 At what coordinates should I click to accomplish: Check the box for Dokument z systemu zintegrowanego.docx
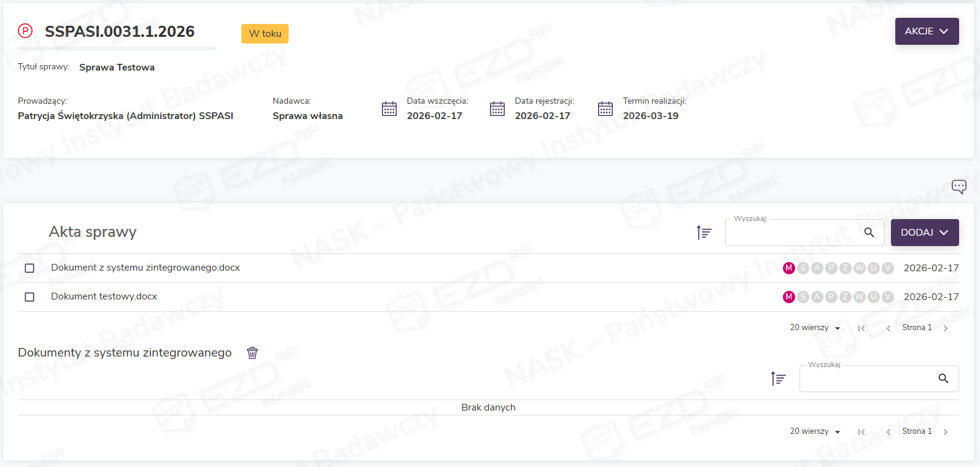click(x=29, y=268)
